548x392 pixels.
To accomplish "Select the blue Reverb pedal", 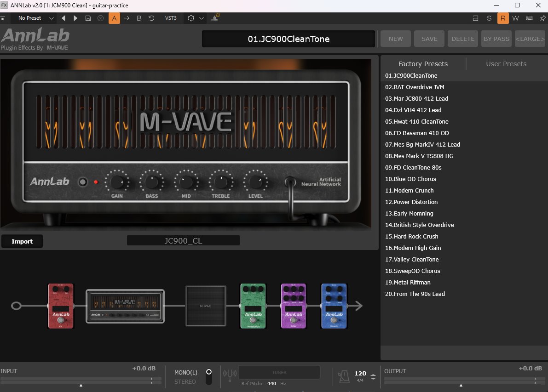I will click(x=334, y=306).
